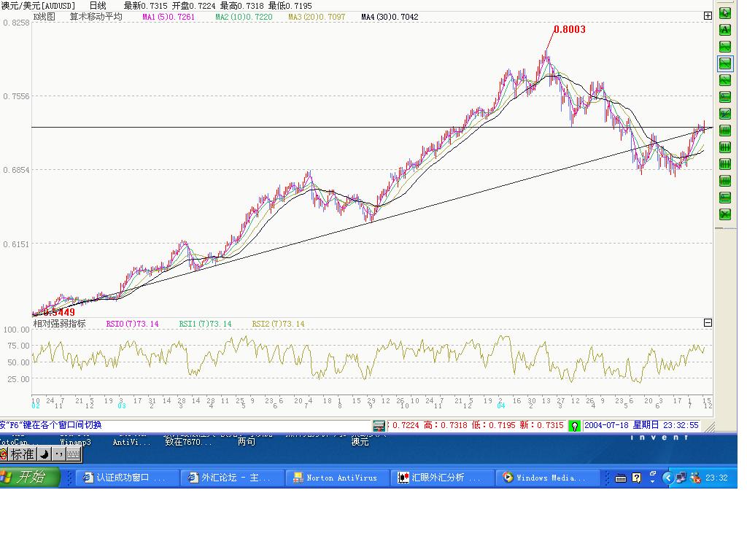Click the 两句 desktop shortcut label
This screenshot has width=747, height=560.
pos(247,442)
